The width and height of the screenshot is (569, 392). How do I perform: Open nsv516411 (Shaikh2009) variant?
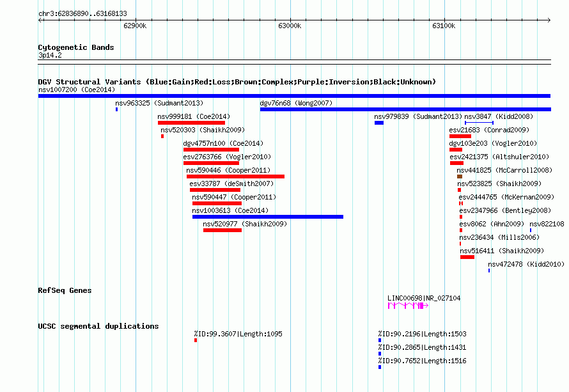(502, 251)
